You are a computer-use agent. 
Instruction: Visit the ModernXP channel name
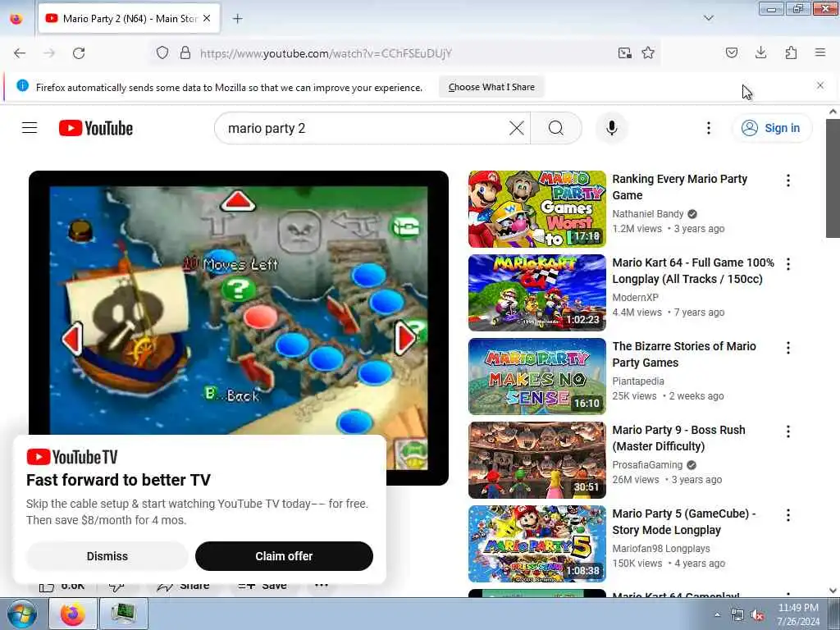pyautogui.click(x=636, y=297)
